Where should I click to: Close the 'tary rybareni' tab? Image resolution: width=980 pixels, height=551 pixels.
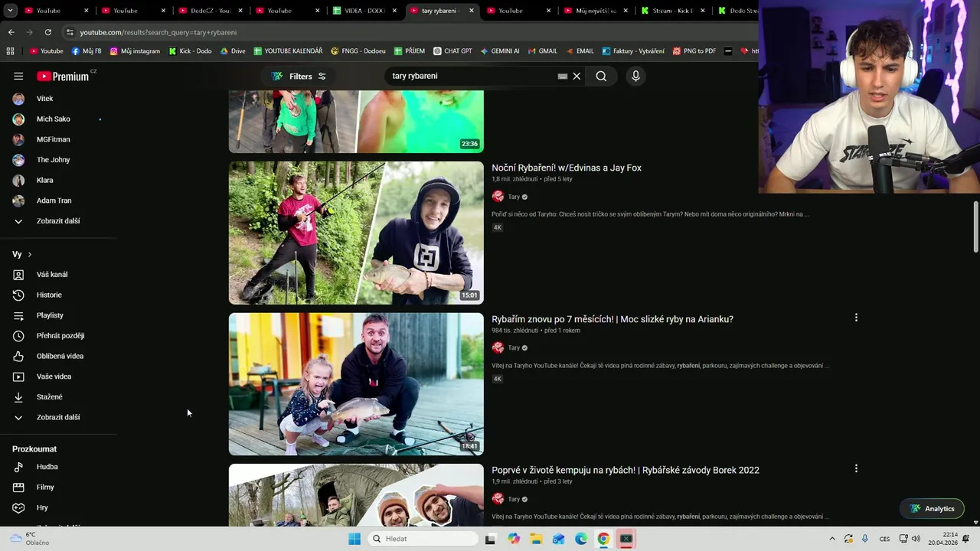tap(471, 11)
